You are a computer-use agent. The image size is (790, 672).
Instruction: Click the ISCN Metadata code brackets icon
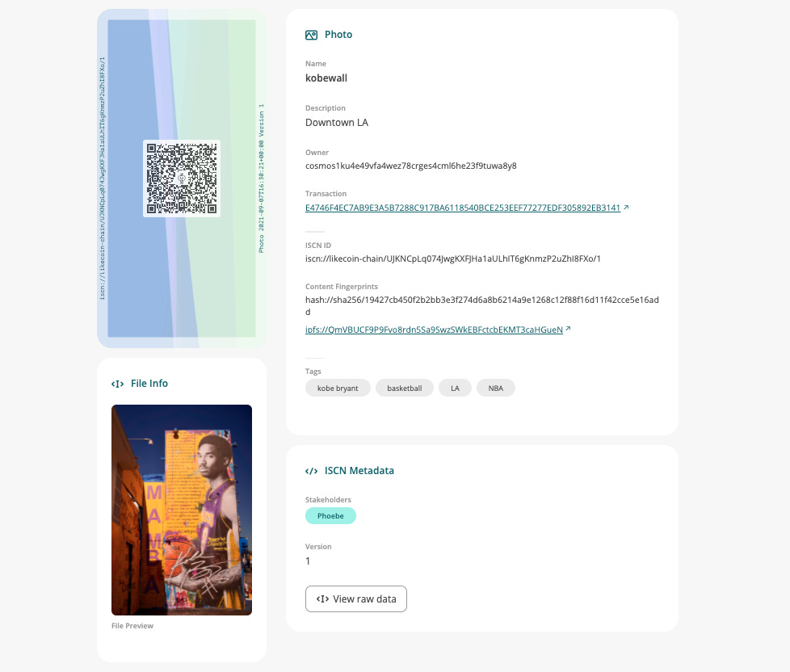[x=311, y=471]
